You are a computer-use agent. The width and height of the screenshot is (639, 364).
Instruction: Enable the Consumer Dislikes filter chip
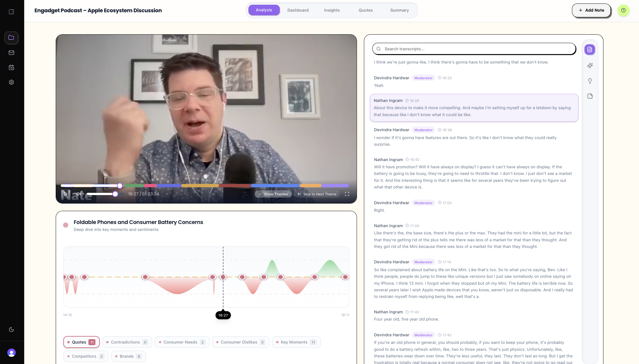pos(240,342)
